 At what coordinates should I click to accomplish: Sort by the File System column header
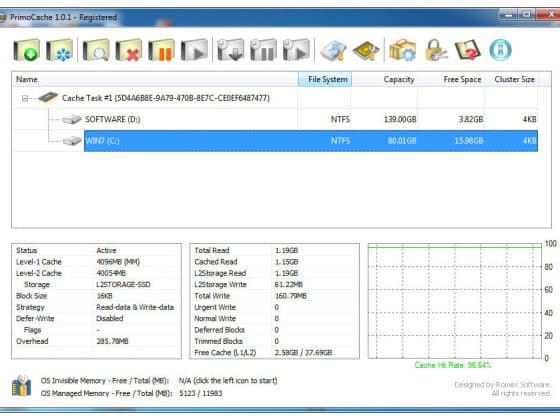325,79
